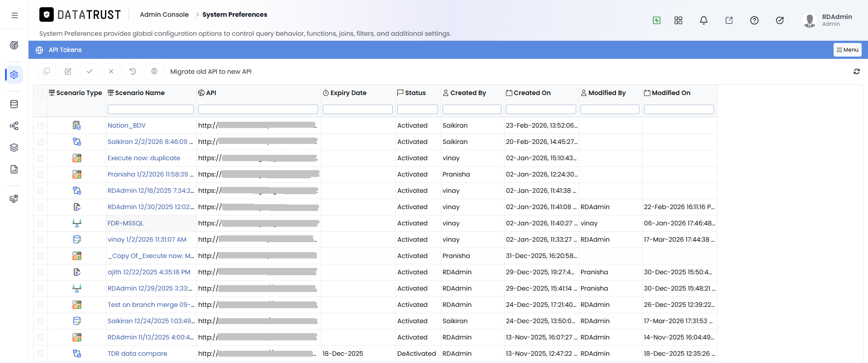Viewport: 868px width, 363px height.
Task: Toggle the select-all header checkbox
Action: (x=41, y=94)
